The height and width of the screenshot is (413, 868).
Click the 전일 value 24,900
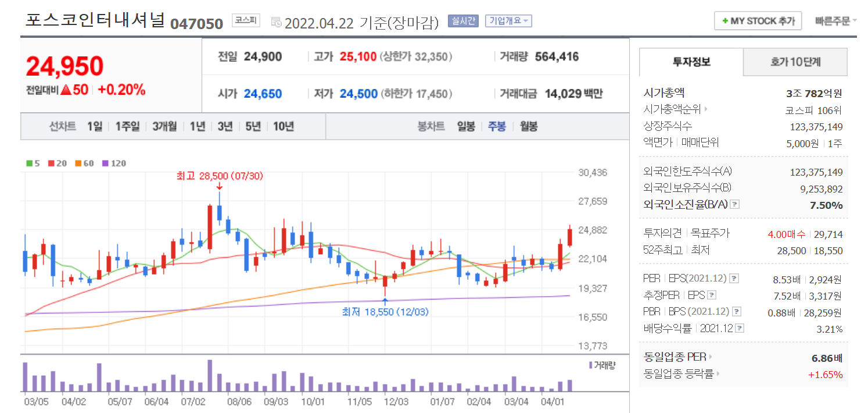click(263, 57)
